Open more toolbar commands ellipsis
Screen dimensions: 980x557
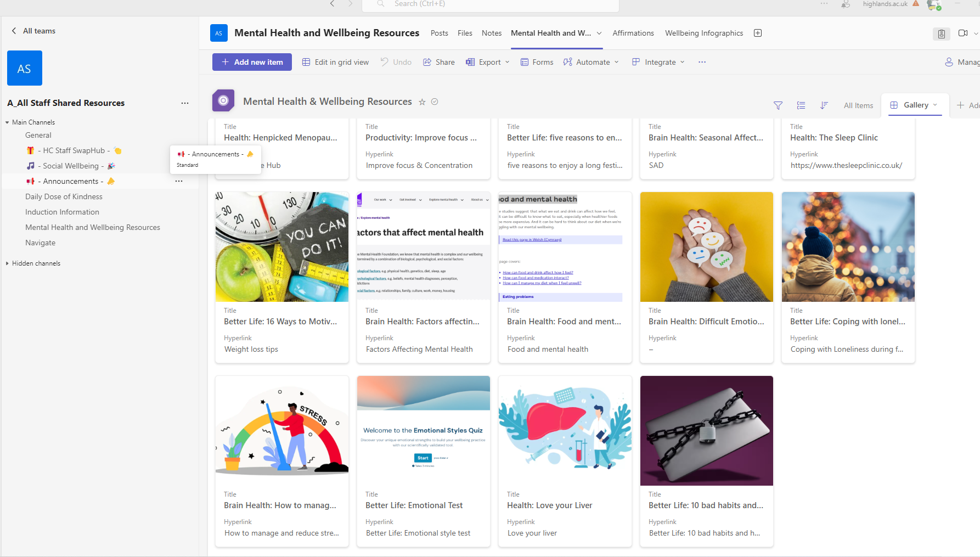point(702,62)
